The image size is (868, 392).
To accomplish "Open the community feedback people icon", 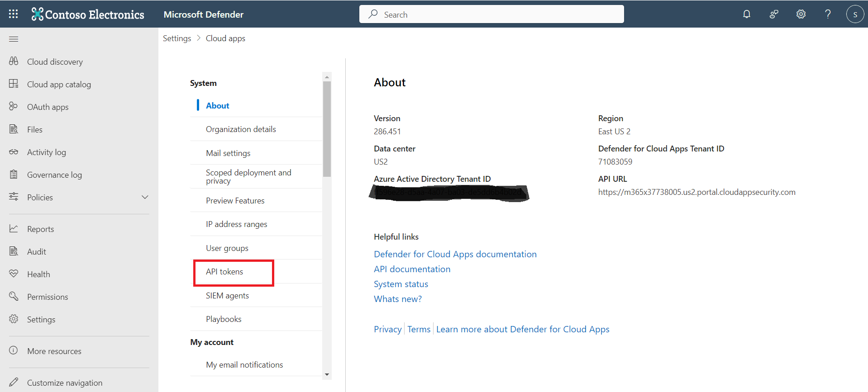I will (x=774, y=14).
